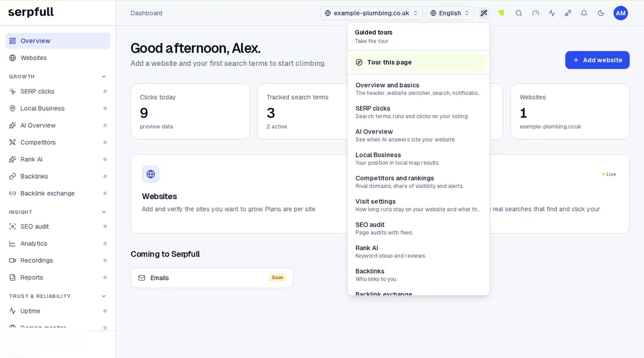Screen dimensions: 644x358
Task: Open the Tracked search terms stat card
Action: [302, 112]
